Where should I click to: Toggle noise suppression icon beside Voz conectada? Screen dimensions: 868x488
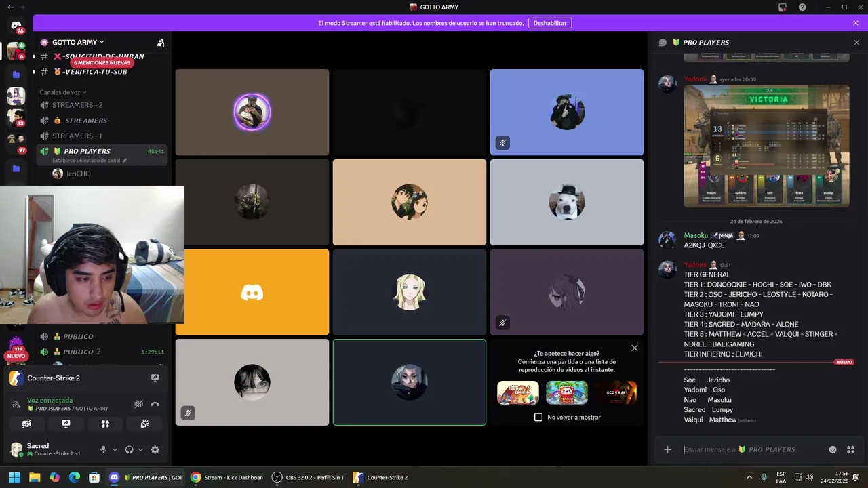click(138, 404)
